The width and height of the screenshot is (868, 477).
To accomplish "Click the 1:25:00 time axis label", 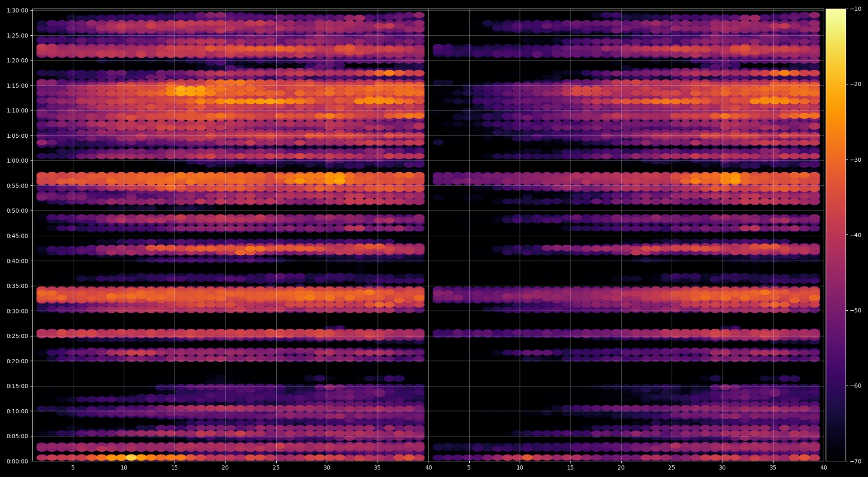I will (x=17, y=36).
